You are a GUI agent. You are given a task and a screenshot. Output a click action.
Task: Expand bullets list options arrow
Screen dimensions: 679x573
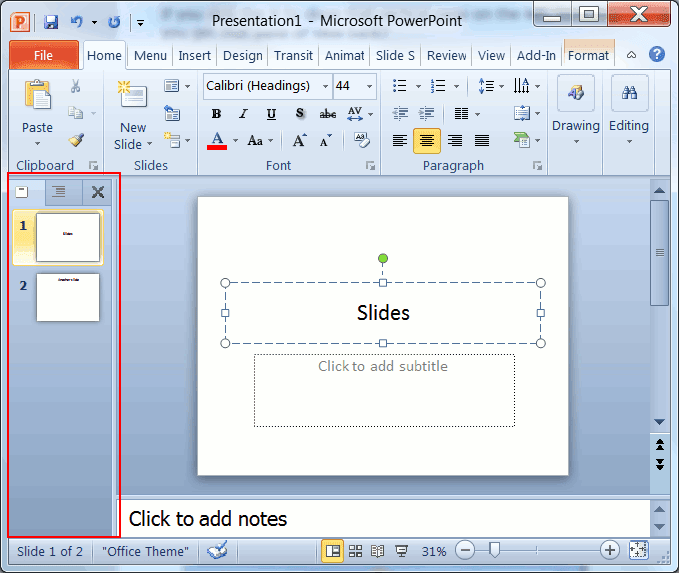(418, 86)
